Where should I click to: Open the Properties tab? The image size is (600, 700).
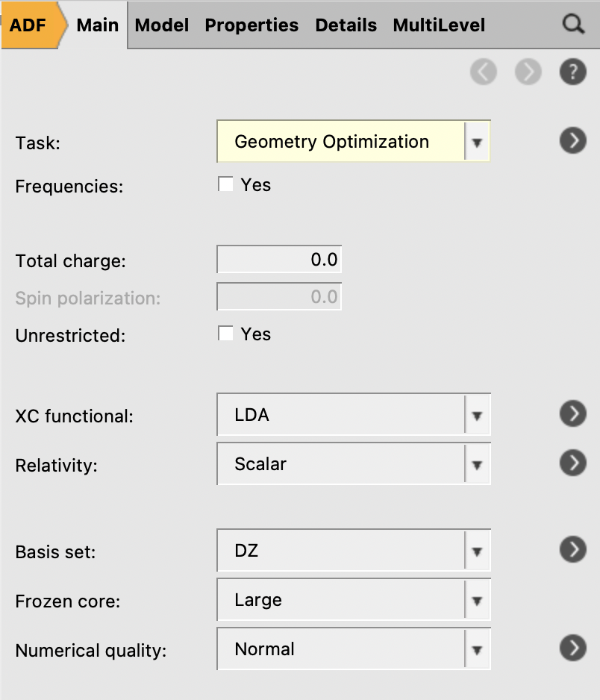(251, 25)
